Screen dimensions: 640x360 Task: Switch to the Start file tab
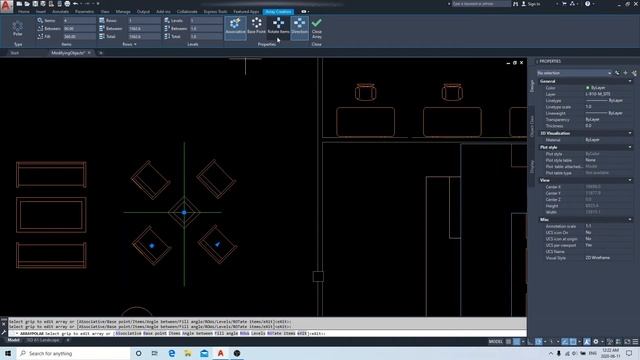pos(15,53)
